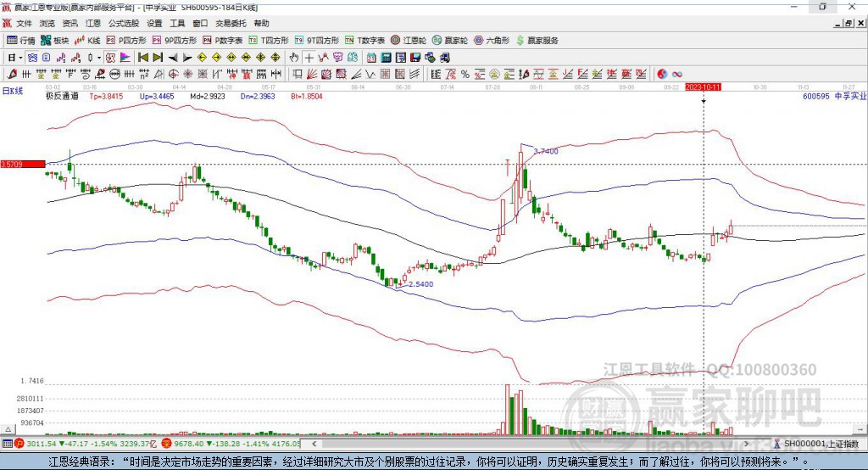
Task: Open the P四方形 tool
Action: [x=126, y=41]
